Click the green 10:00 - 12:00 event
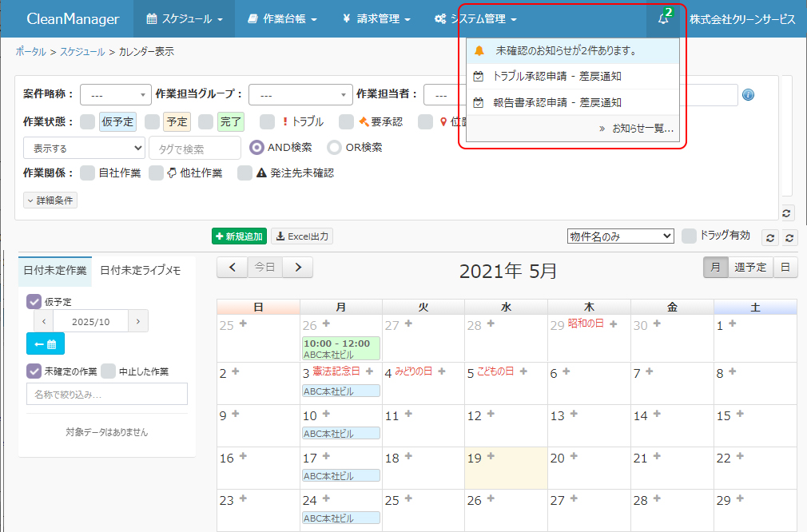807x532 pixels. [341, 348]
